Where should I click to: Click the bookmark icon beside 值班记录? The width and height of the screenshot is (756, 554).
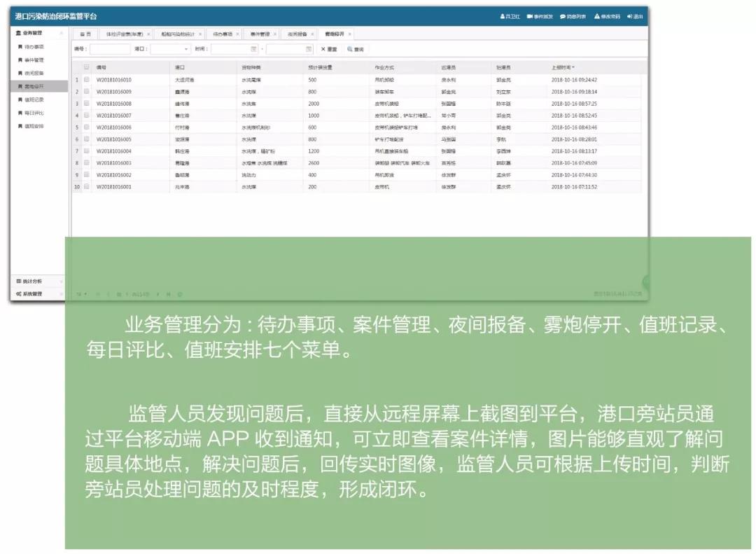point(20,99)
